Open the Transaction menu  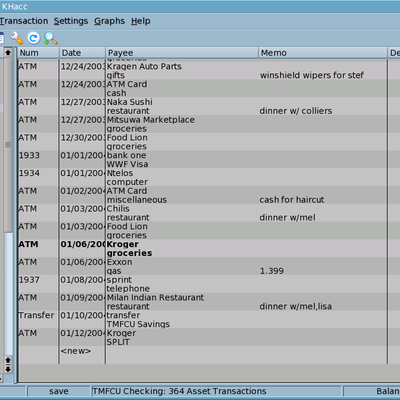[24, 21]
